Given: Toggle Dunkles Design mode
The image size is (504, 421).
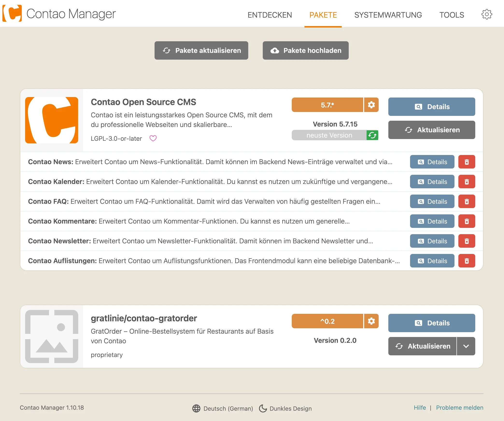Looking at the screenshot, I should 291,408.
